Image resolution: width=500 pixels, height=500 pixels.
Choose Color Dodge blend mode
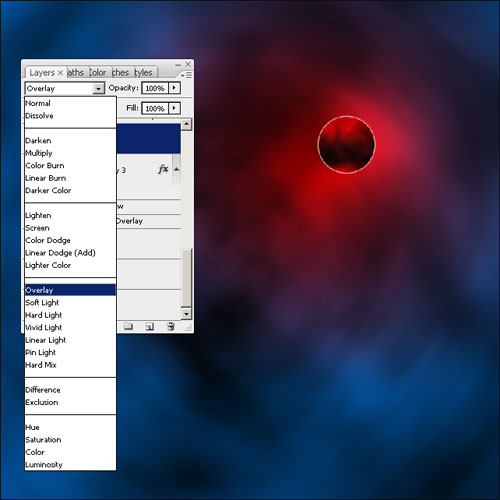70,240
